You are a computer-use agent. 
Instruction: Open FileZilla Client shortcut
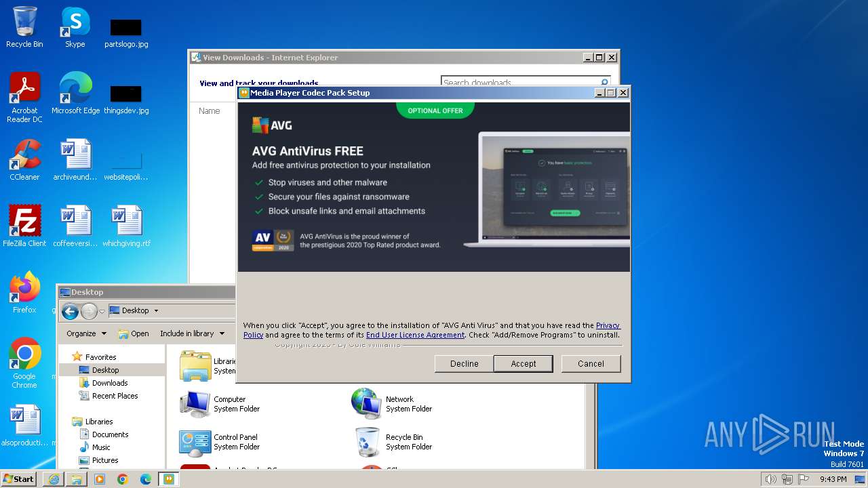click(x=24, y=226)
